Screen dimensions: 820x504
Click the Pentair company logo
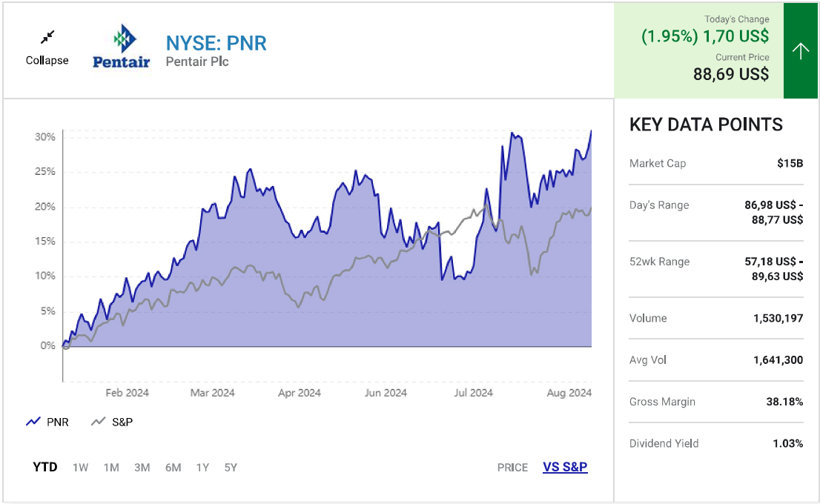click(x=121, y=47)
